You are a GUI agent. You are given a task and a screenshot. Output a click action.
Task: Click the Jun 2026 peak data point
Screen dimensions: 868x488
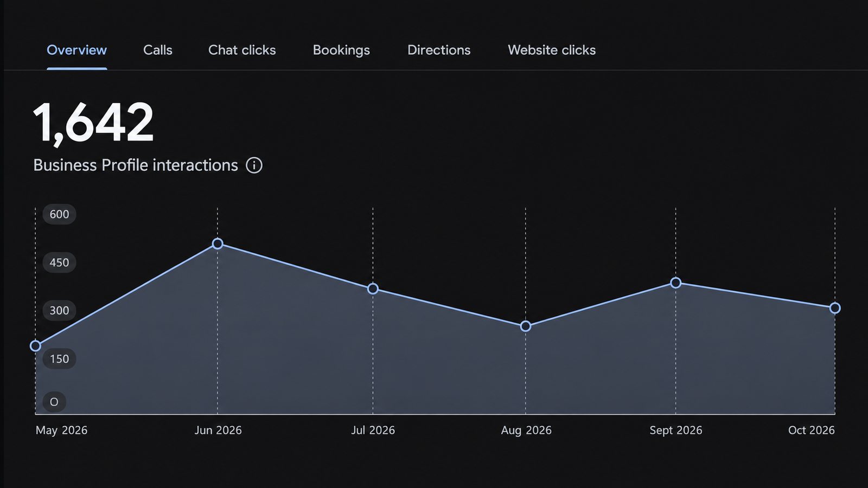(218, 244)
